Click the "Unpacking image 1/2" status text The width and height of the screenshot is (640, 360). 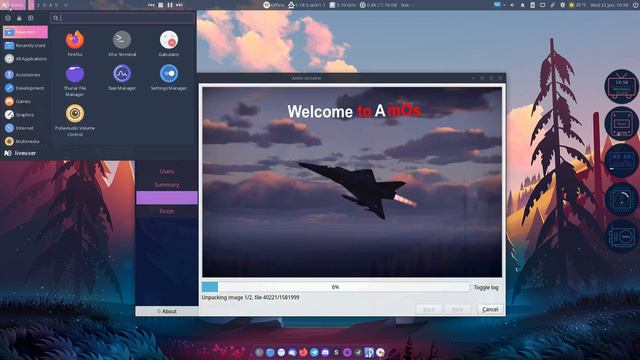(x=250, y=298)
